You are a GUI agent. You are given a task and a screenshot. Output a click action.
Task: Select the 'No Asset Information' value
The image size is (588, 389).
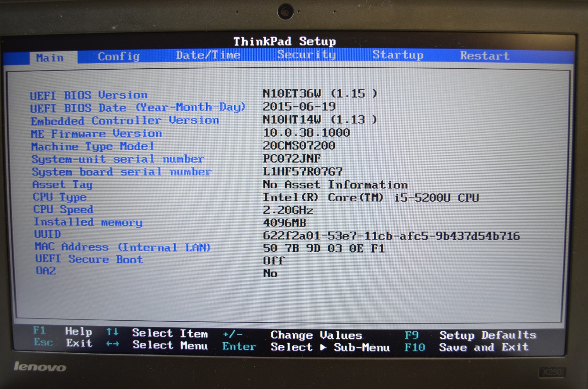tap(335, 185)
